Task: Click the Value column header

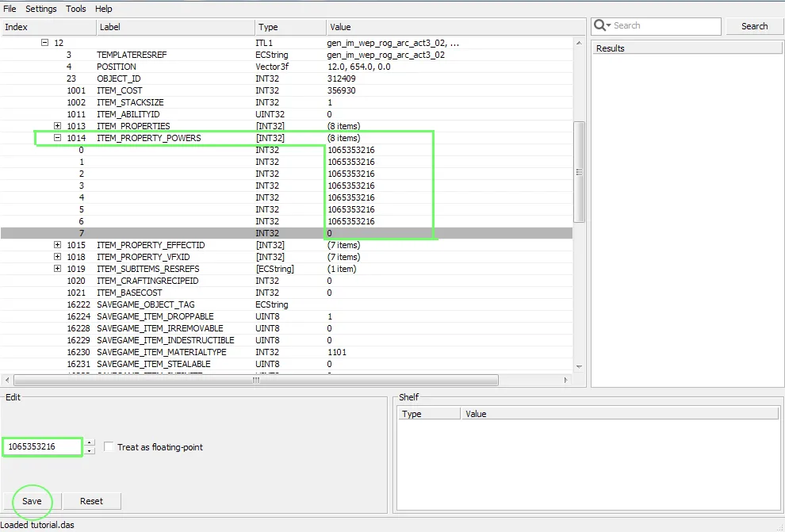Action: coord(340,27)
